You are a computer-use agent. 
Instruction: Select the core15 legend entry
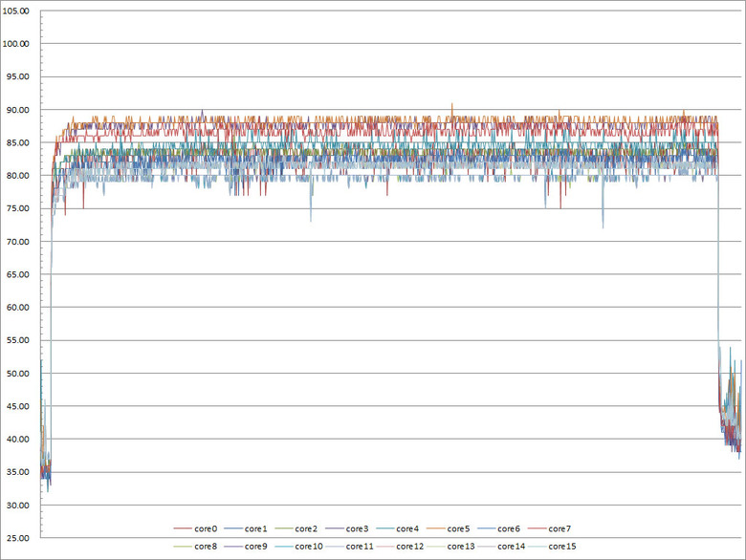pos(553,547)
